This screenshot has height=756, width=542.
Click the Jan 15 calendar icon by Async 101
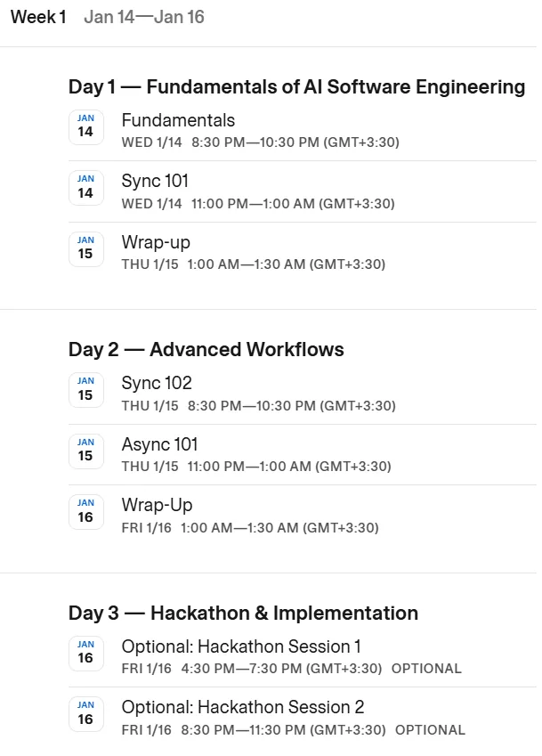point(85,451)
